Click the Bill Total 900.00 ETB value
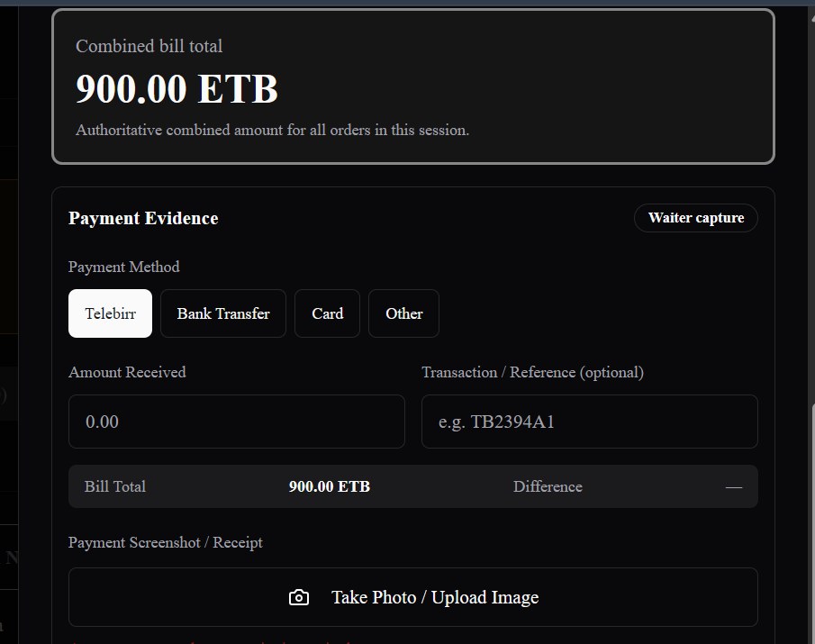 (x=330, y=486)
